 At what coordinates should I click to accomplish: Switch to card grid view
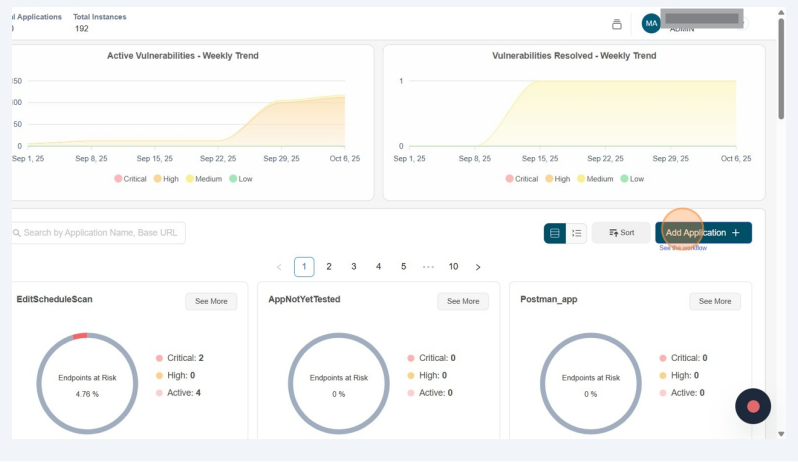pos(554,233)
